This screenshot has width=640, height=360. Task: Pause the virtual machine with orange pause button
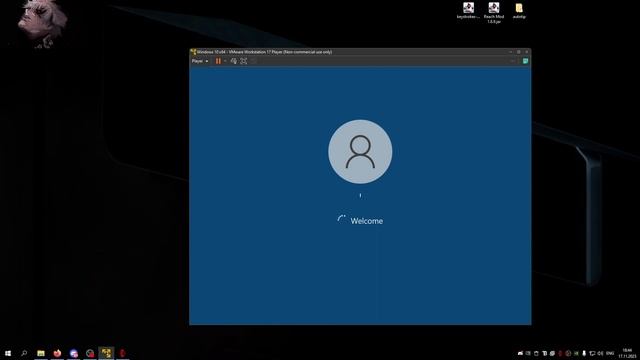click(x=218, y=61)
